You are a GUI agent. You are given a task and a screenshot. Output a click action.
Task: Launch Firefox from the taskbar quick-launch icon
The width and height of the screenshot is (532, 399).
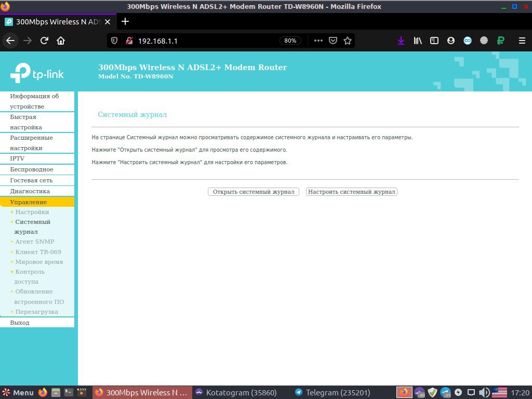tap(43, 393)
